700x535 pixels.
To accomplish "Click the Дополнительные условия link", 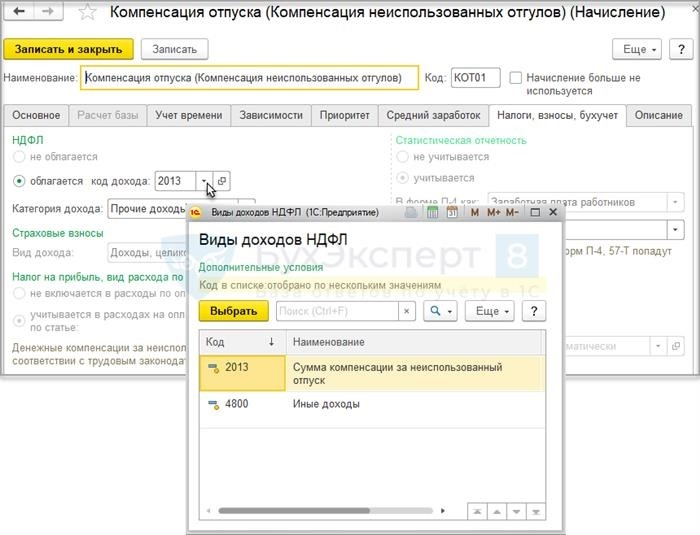I will [261, 268].
